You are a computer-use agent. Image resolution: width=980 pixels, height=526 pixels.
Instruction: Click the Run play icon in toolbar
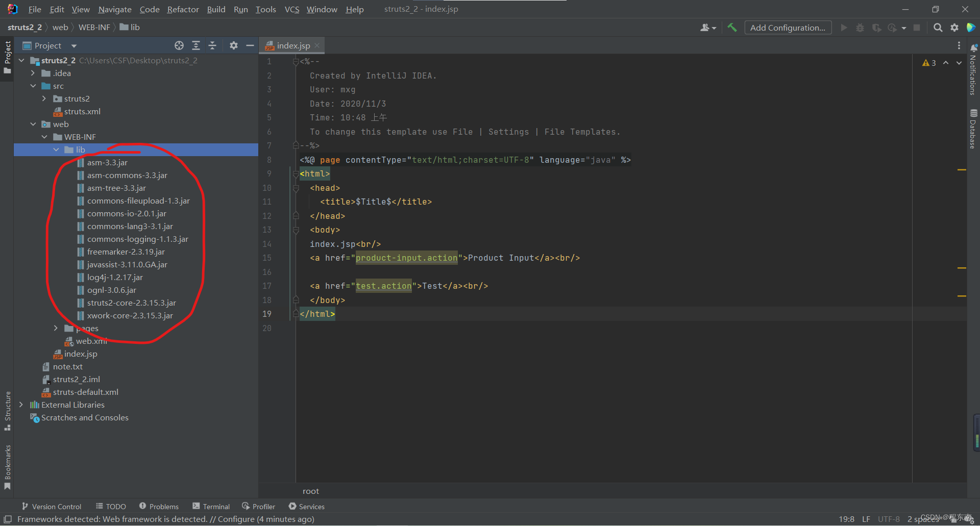844,28
